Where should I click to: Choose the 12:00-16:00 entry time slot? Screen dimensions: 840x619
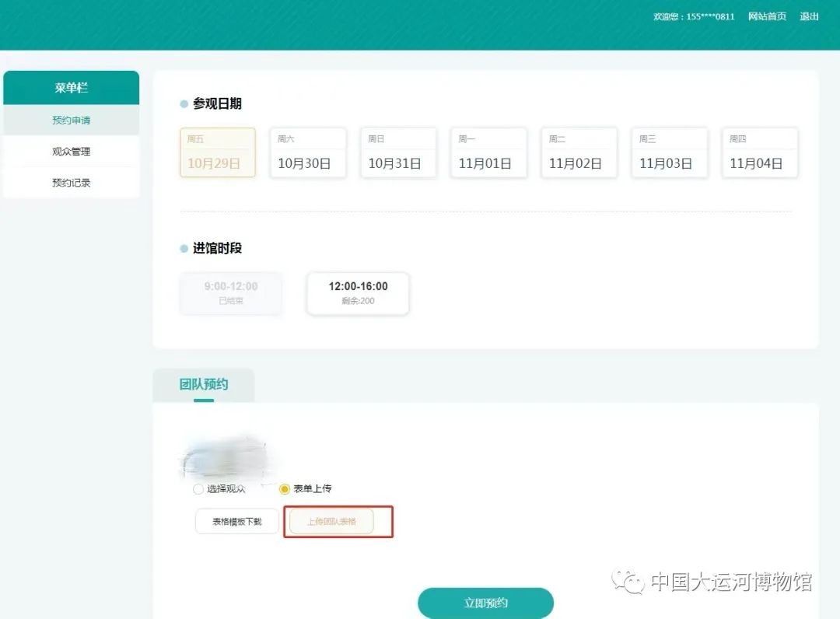click(358, 293)
